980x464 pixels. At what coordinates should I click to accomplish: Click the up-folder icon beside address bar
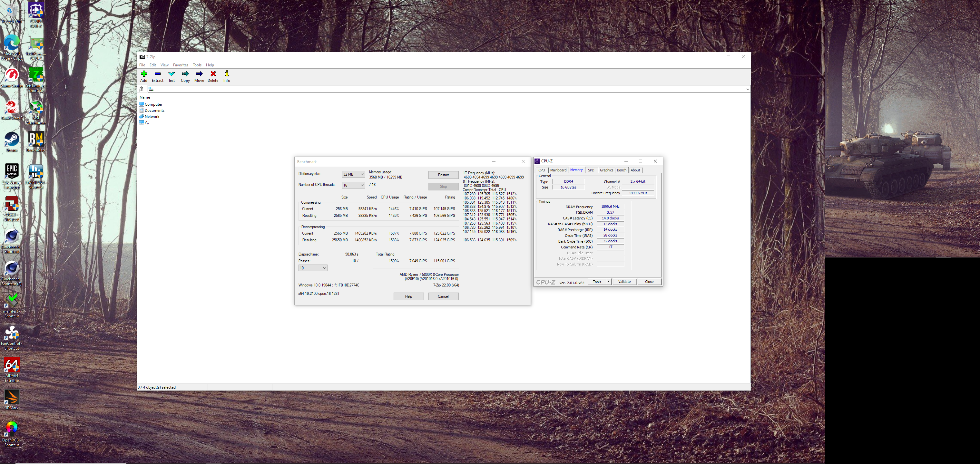click(142, 89)
